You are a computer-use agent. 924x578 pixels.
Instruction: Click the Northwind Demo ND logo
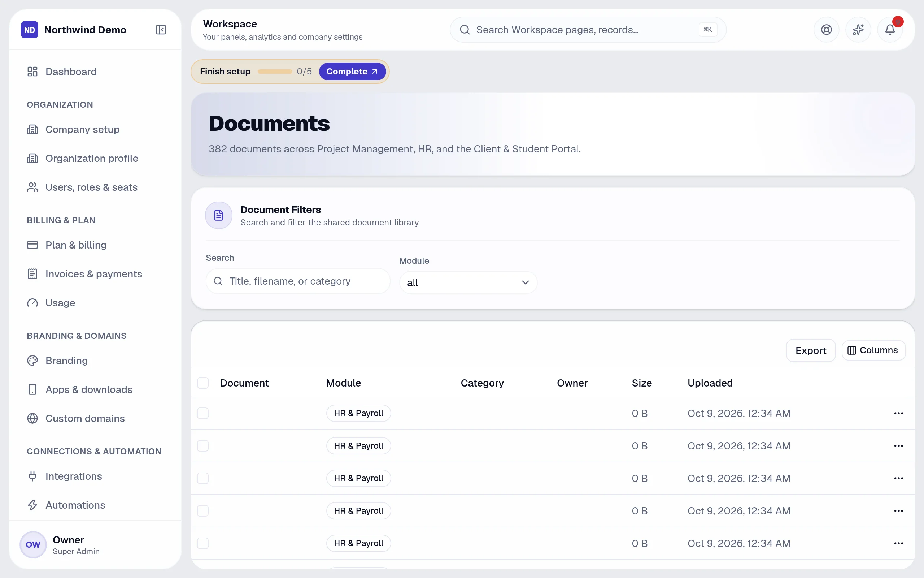tap(29, 29)
